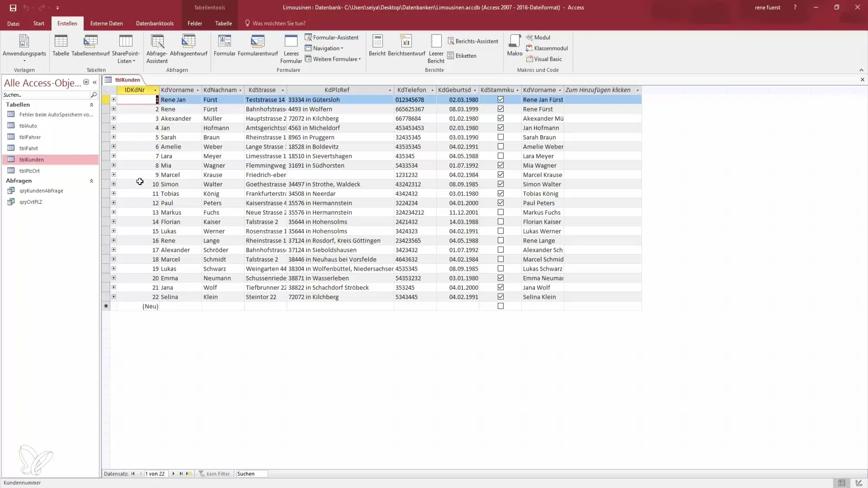This screenshot has height=488, width=868.
Task: Click Was möchten Sie tun search field
Action: pyautogui.click(x=279, y=23)
